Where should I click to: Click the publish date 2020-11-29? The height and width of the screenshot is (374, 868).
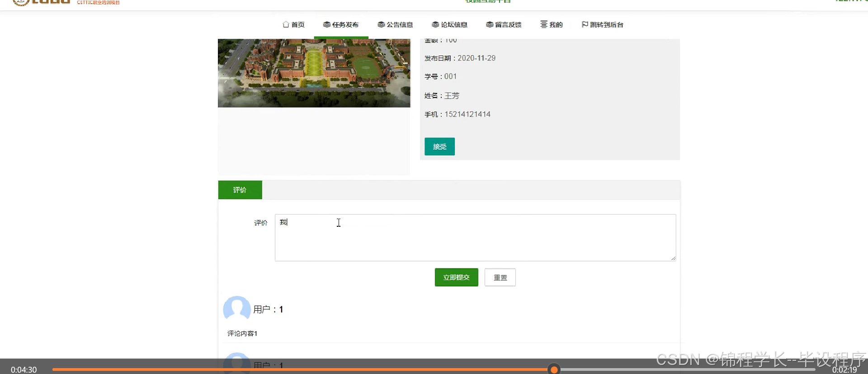click(476, 58)
